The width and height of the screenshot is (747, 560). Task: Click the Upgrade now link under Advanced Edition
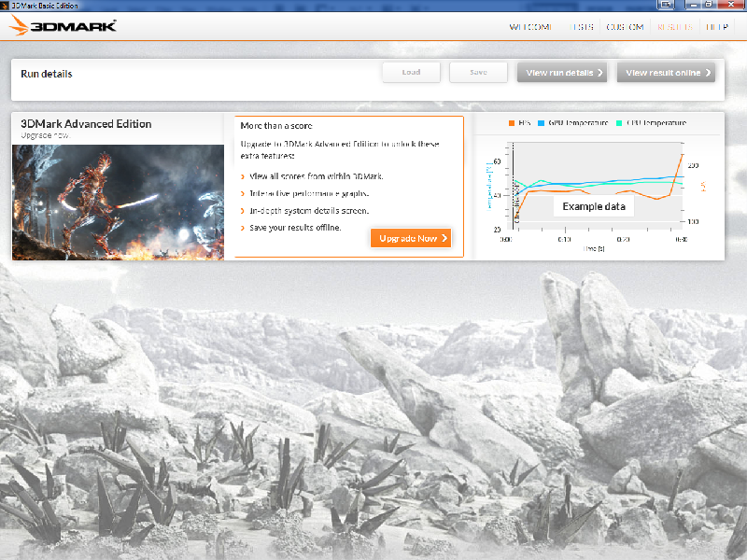tap(46, 135)
